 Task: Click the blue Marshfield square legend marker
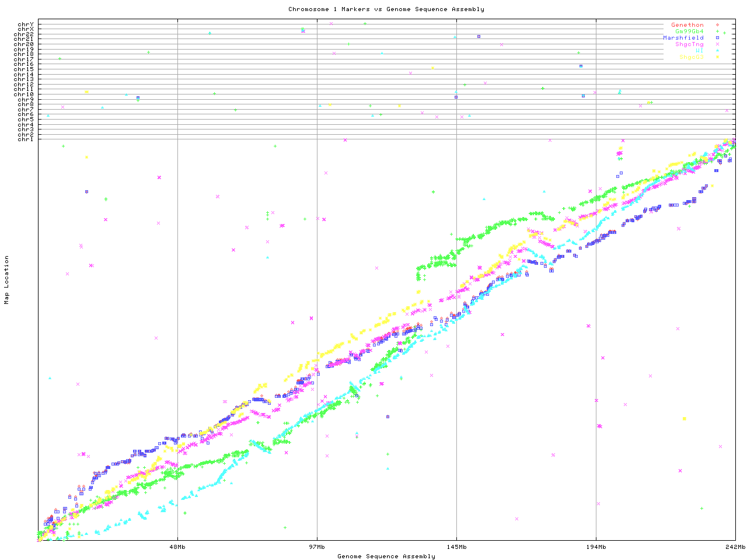717,38
